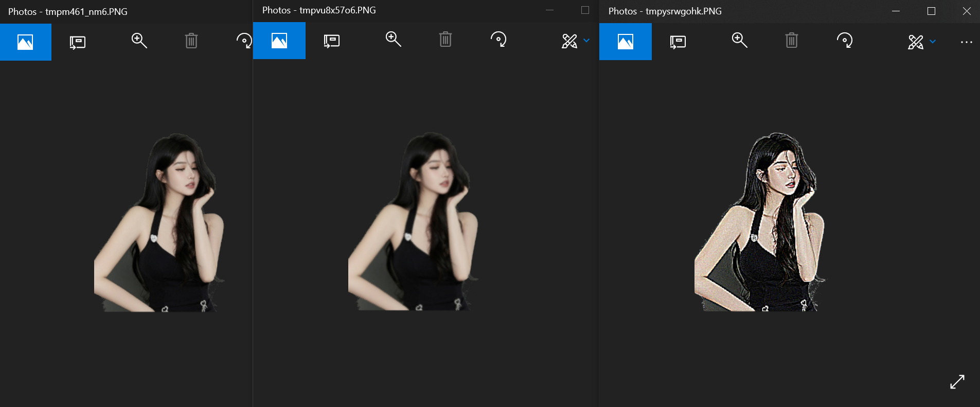Click the photo in tmpm461_nm6.PNG window

pos(159,223)
